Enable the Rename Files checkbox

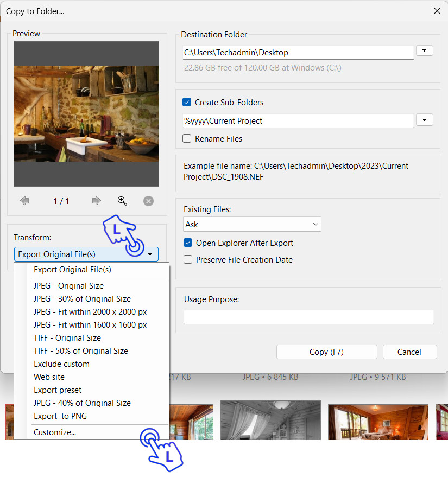pos(187,139)
